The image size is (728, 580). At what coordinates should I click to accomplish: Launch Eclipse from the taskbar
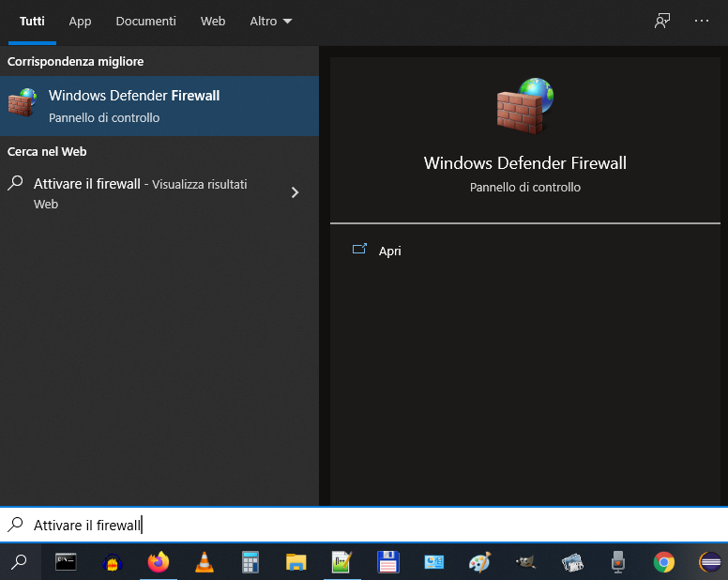[x=710, y=562]
